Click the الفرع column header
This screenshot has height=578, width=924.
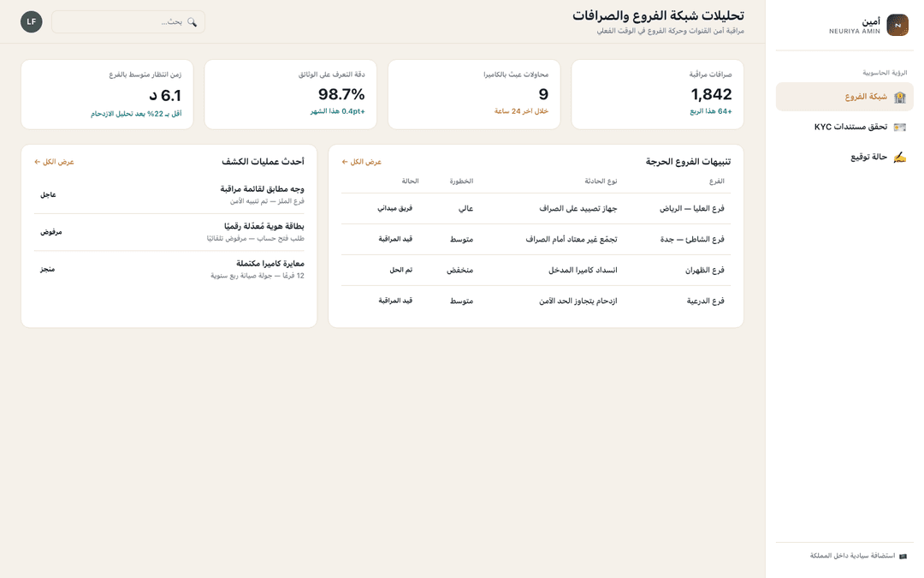(717, 182)
